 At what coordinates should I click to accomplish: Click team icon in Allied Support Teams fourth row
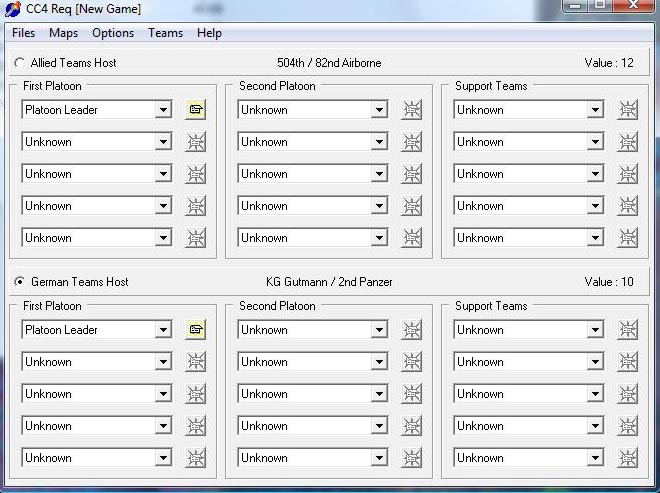pyautogui.click(x=627, y=206)
